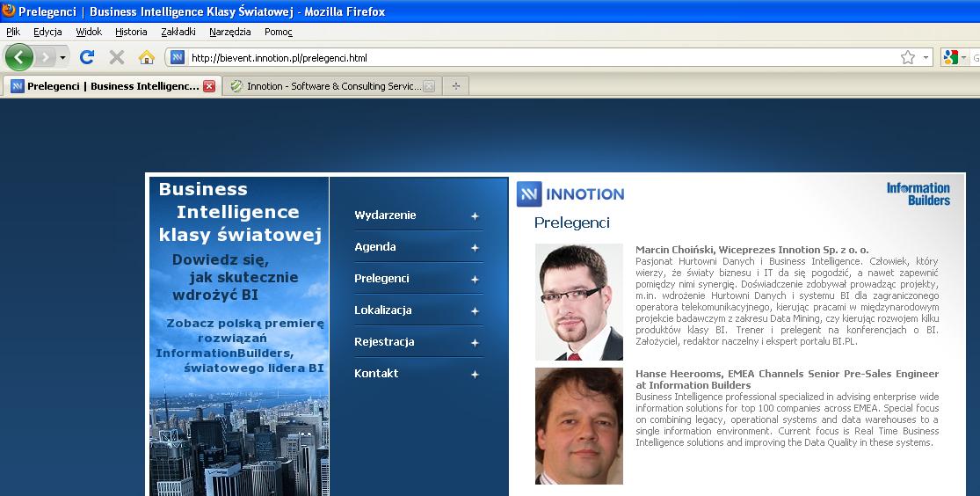Open the Widok menu
The height and width of the screenshot is (496, 980).
tap(89, 32)
